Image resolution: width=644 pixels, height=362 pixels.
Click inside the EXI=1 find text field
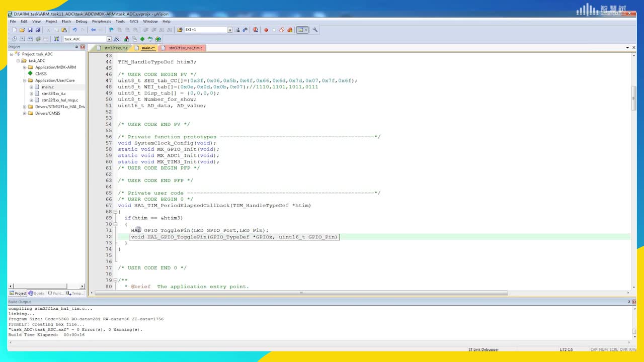[206, 30]
